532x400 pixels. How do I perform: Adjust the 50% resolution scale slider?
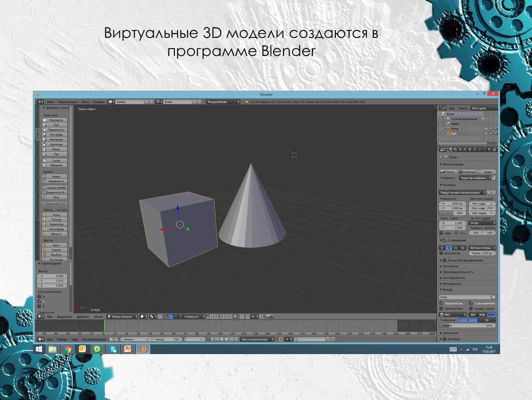[x=453, y=213]
